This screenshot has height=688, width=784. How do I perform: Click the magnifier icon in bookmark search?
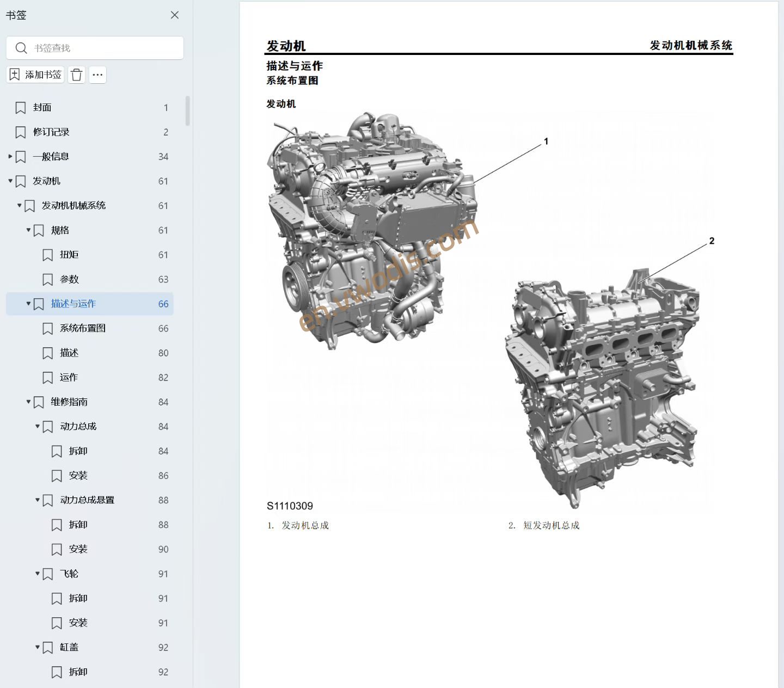[x=21, y=48]
